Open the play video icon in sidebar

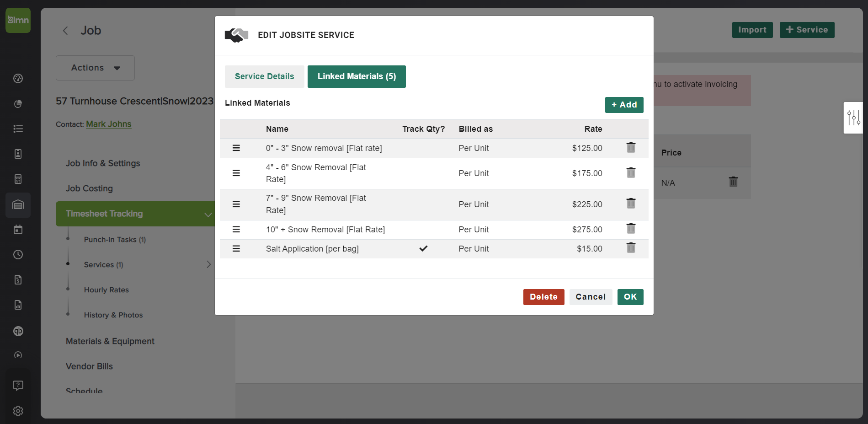(18, 355)
